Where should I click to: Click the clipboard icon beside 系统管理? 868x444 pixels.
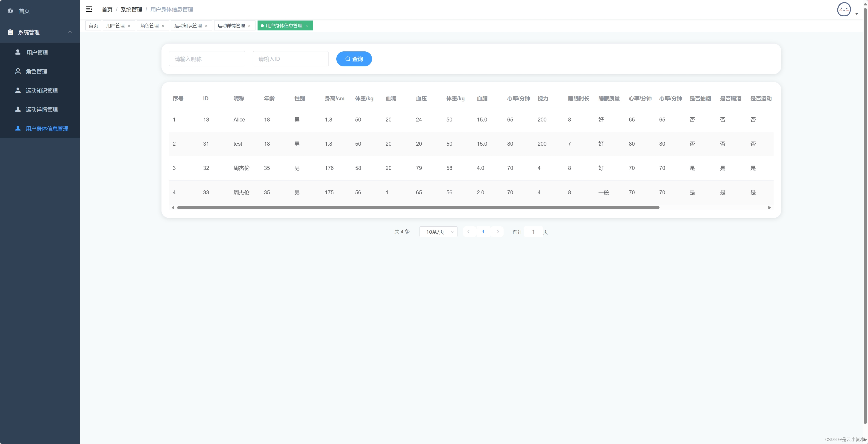coord(10,32)
